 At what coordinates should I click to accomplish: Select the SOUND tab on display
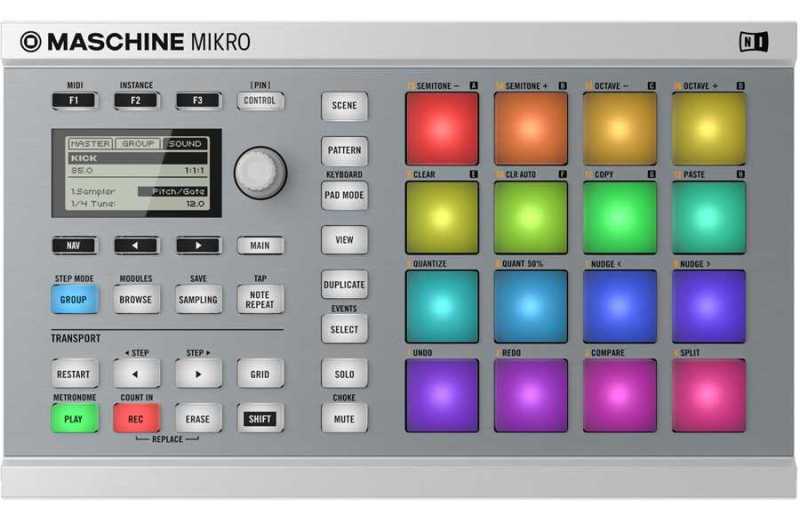tap(185, 144)
